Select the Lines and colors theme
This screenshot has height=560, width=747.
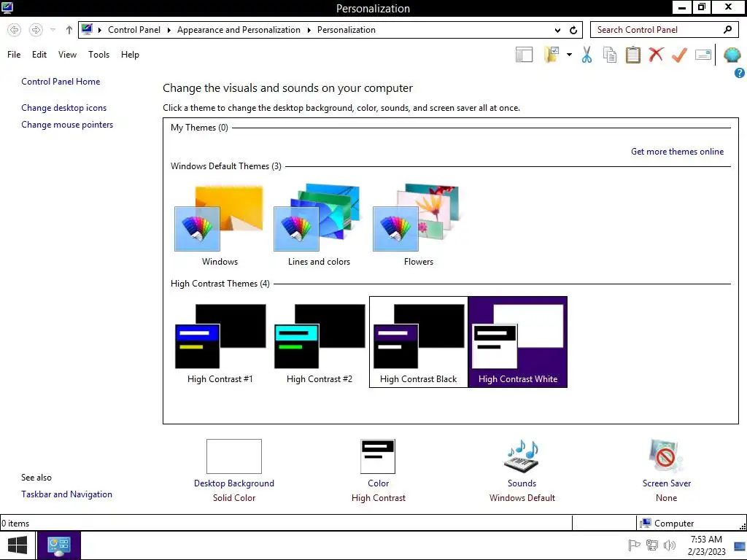point(319,226)
